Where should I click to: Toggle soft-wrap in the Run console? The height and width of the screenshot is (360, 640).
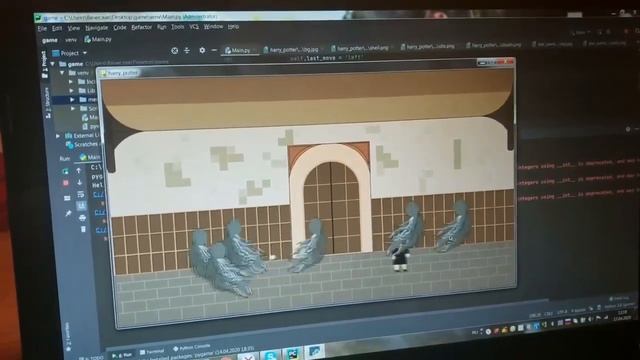(80, 194)
